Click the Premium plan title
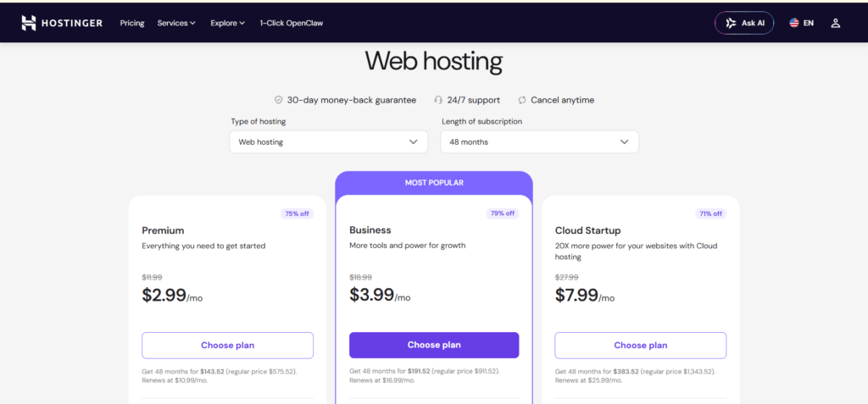The width and height of the screenshot is (868, 404). [x=163, y=230]
